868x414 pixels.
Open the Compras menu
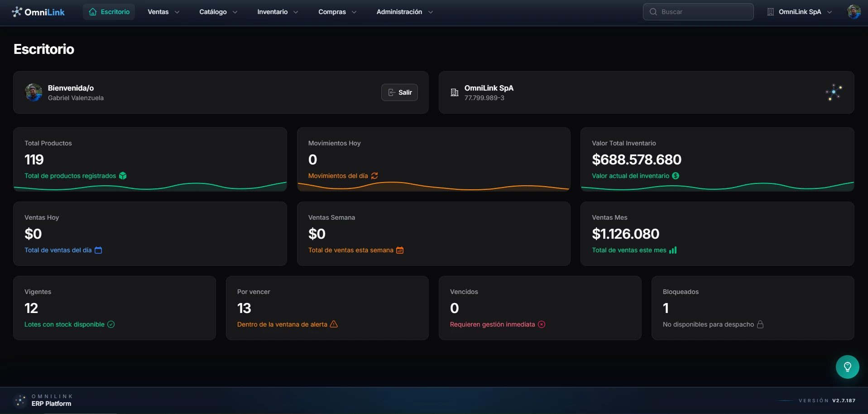point(337,12)
